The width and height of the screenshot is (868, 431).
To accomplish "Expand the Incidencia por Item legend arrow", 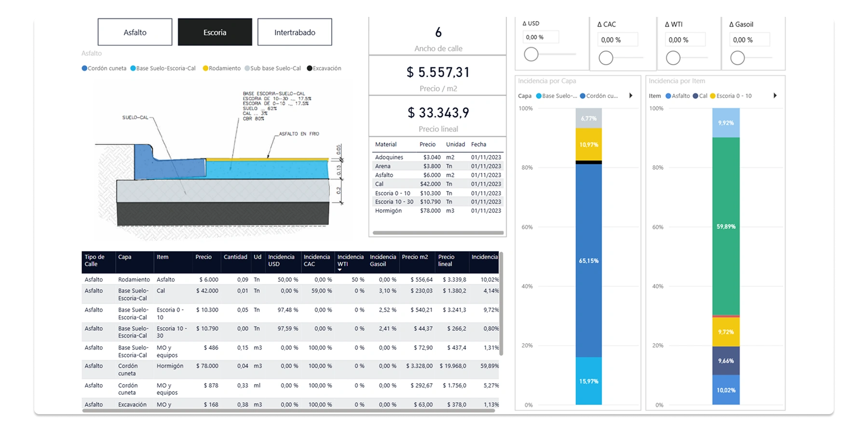I will (x=775, y=96).
